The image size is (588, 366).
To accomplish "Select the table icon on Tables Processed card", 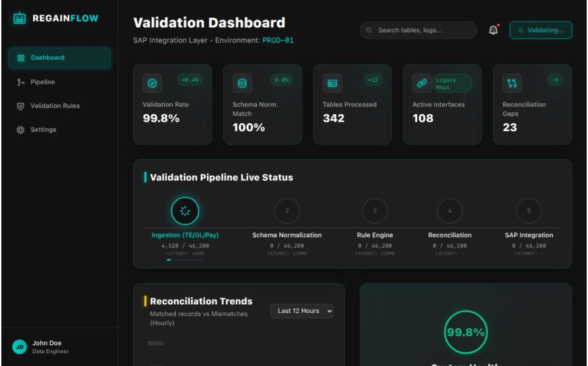I will point(332,83).
